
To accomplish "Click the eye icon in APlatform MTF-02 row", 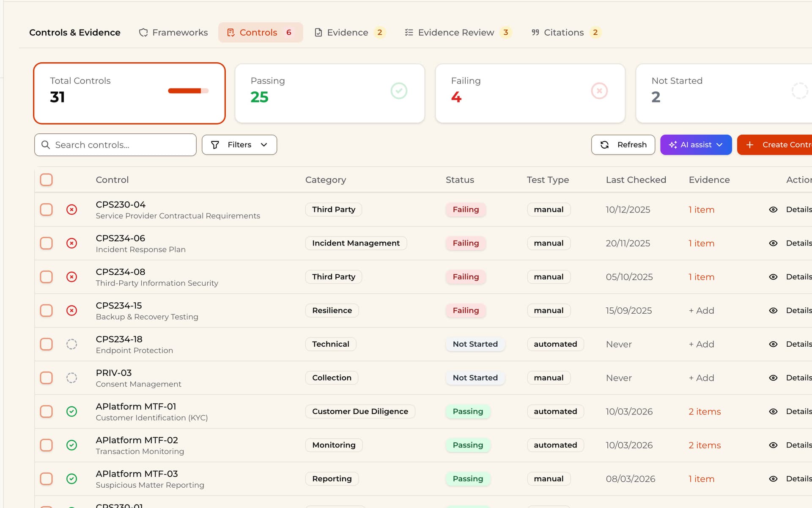I will [x=773, y=445].
